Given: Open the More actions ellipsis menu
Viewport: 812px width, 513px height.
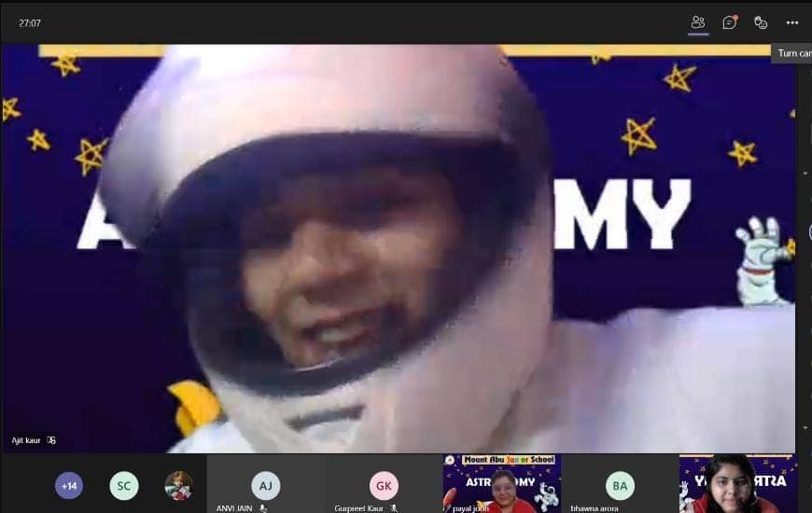Looking at the screenshot, I should (x=791, y=22).
